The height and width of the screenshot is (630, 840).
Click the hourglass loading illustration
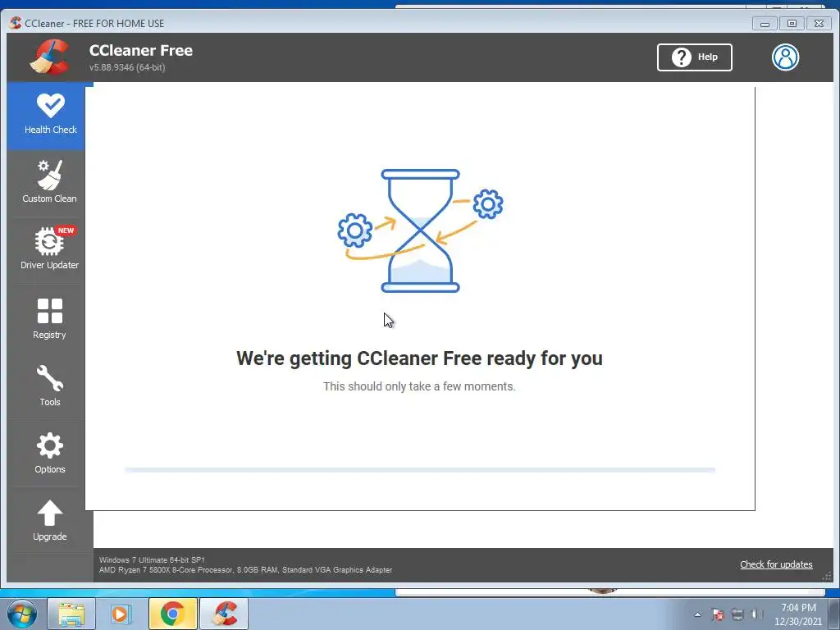tap(421, 231)
